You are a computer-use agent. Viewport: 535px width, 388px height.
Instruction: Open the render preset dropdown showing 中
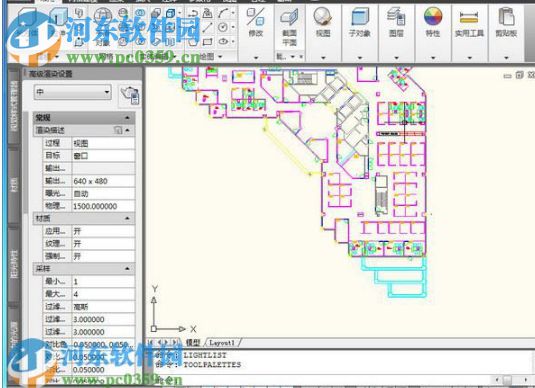coord(72,92)
